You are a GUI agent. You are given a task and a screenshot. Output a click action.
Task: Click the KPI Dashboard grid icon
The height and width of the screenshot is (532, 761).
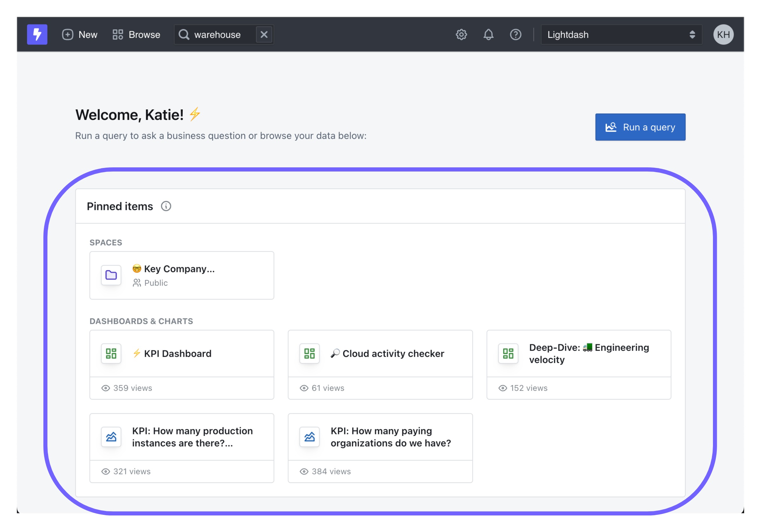(x=112, y=353)
